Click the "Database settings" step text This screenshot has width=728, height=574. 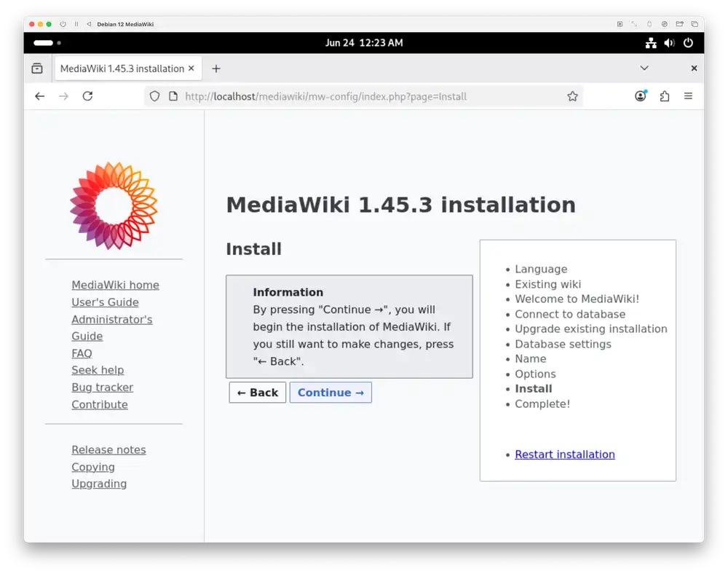click(x=563, y=344)
